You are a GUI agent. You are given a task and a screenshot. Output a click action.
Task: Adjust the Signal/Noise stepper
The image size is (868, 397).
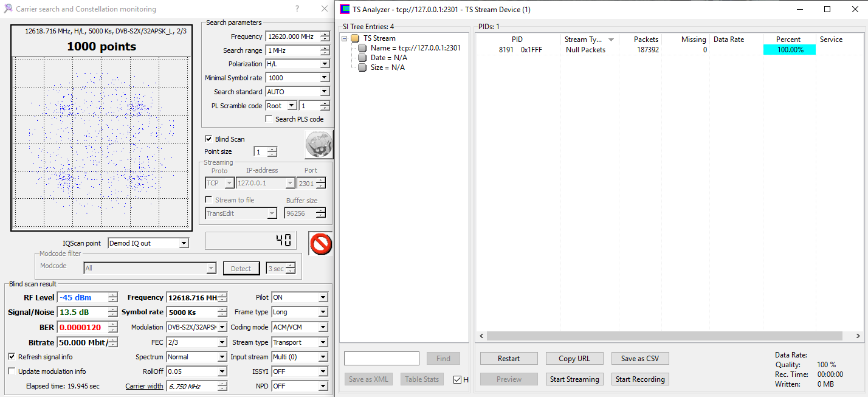click(x=112, y=312)
